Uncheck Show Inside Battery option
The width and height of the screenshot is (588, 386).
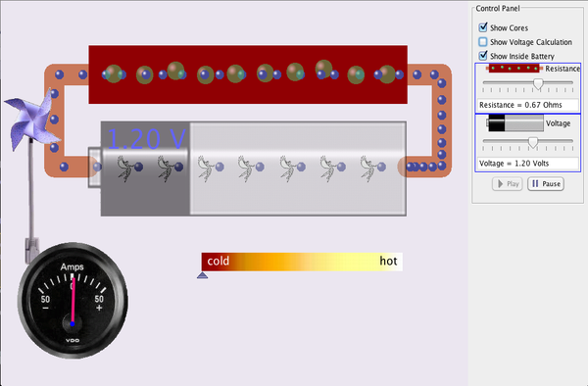point(483,56)
